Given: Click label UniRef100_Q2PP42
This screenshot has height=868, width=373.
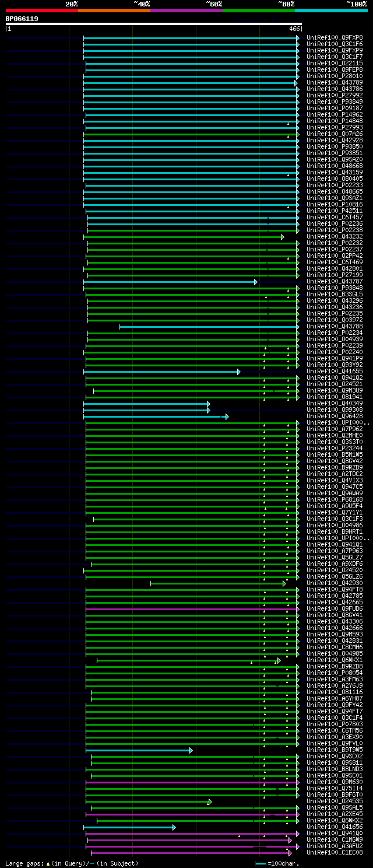Looking at the screenshot, I should point(335,256).
